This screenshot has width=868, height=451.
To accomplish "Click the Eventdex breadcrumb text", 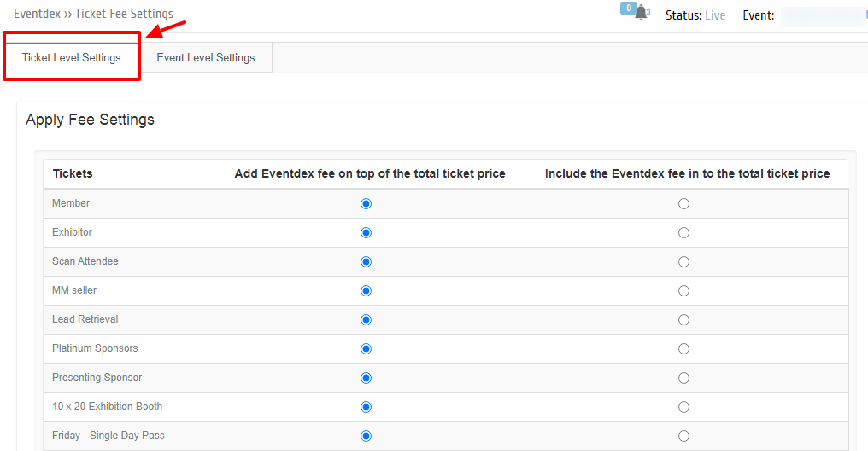I will [x=37, y=14].
